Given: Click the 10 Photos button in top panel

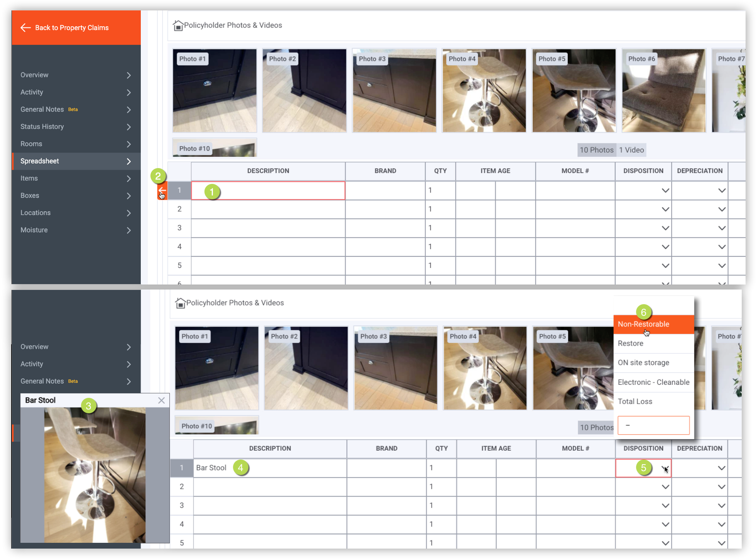Looking at the screenshot, I should (596, 150).
